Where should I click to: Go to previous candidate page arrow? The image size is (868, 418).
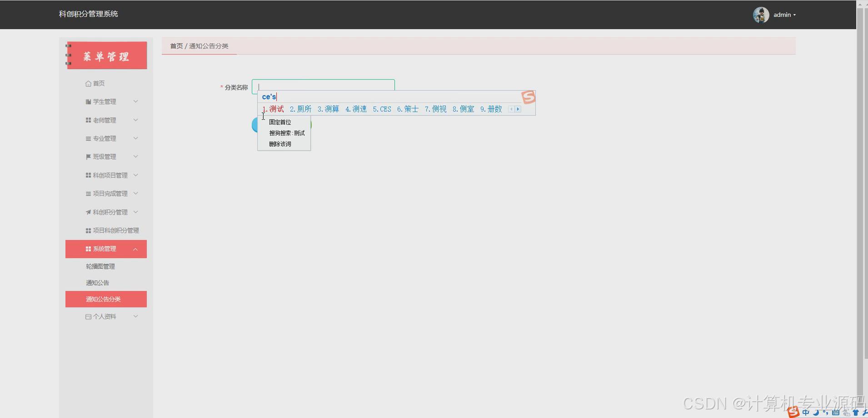pos(511,109)
